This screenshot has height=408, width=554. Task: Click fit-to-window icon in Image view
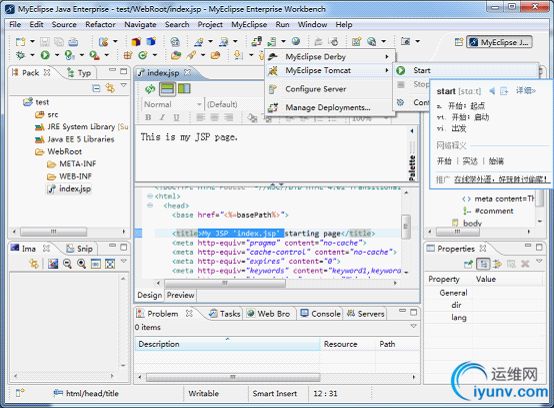[110, 264]
